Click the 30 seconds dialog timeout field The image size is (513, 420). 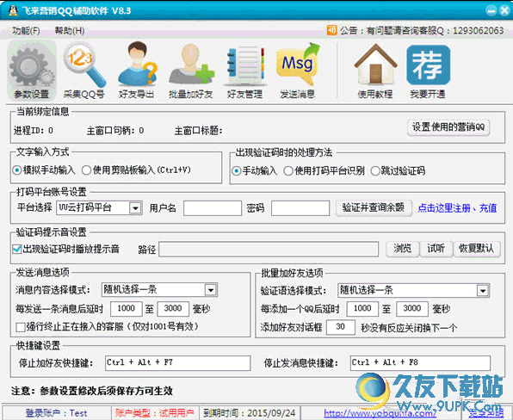[x=341, y=327]
